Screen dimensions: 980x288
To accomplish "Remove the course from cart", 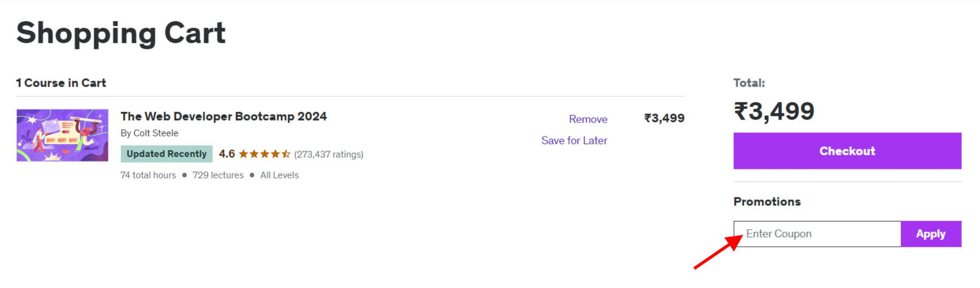I will [x=588, y=119].
